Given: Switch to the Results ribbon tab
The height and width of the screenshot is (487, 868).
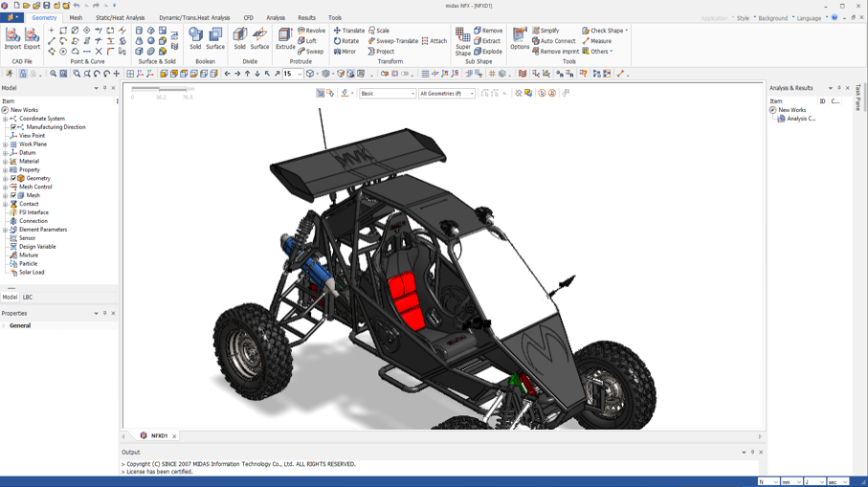Looking at the screenshot, I should pos(306,18).
